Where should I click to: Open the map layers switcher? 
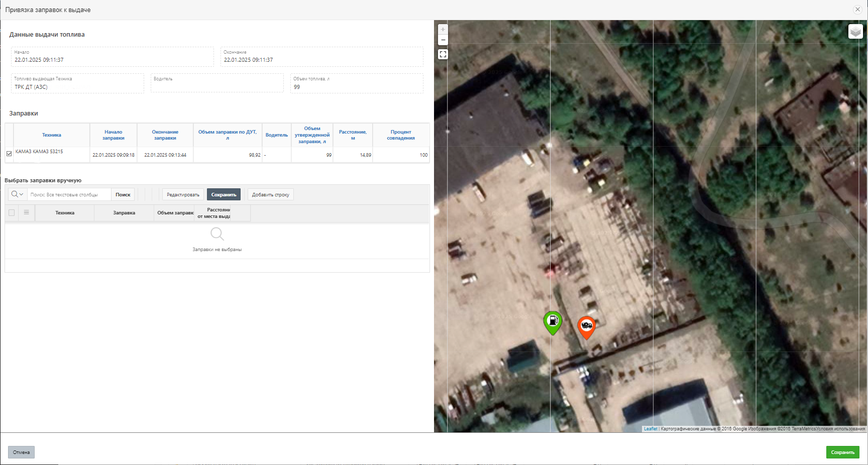[x=855, y=32]
